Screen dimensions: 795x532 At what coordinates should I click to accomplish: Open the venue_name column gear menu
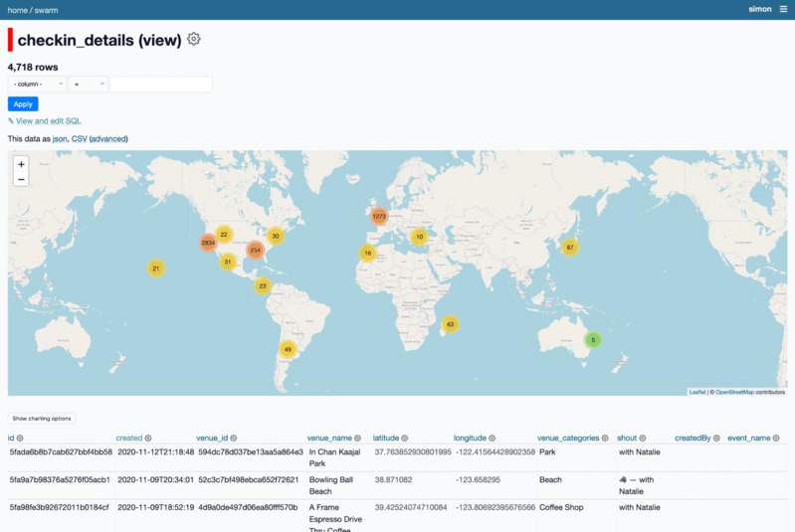click(359, 438)
